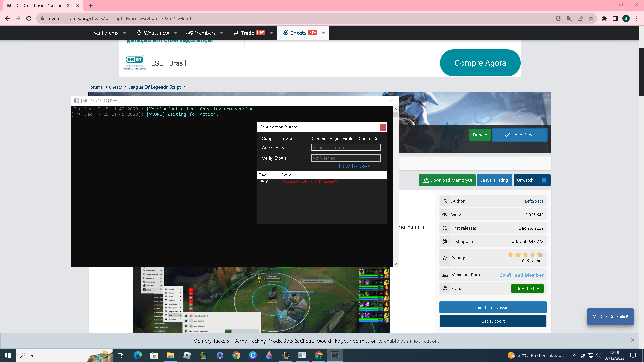The width and height of the screenshot is (644, 362).
Task: Click Download MemoryUI button
Action: [447, 180]
